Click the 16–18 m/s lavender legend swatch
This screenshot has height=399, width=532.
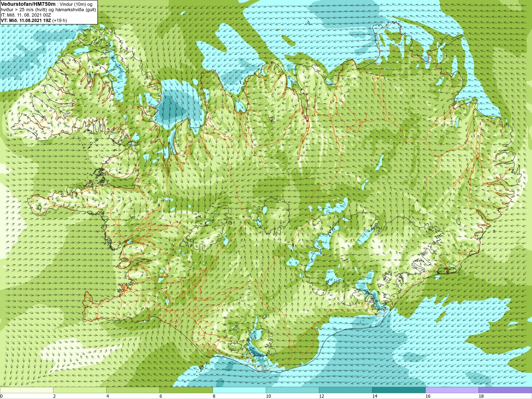pyautogui.click(x=452, y=390)
